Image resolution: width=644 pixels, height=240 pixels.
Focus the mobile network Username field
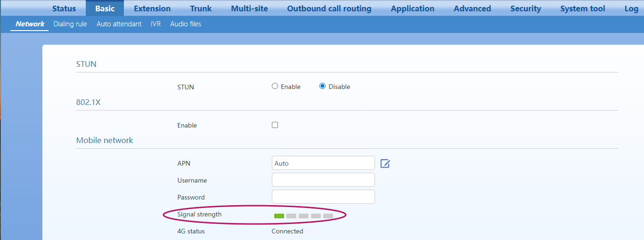point(323,180)
